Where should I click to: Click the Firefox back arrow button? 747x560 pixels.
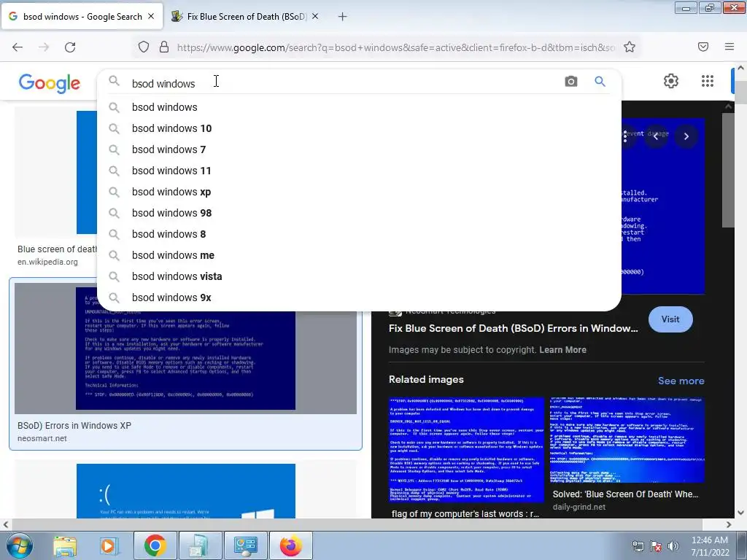click(x=18, y=47)
